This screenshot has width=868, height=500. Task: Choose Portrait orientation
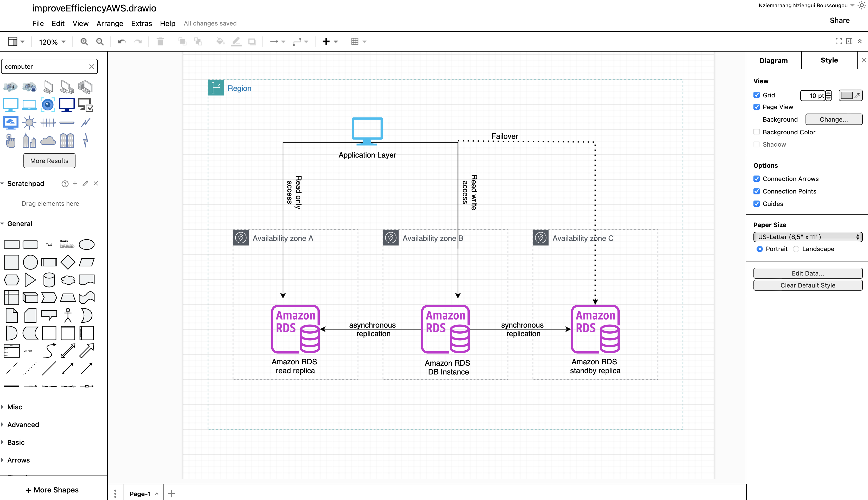pyautogui.click(x=759, y=249)
